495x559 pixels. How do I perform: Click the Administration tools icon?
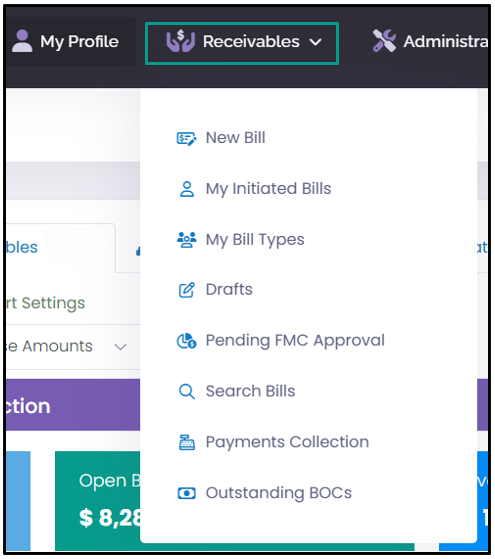coord(384,41)
